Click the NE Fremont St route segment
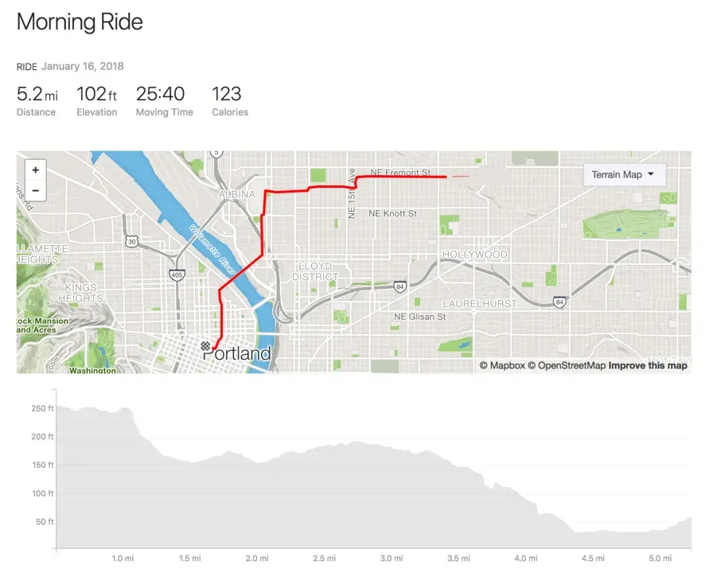 (398, 177)
